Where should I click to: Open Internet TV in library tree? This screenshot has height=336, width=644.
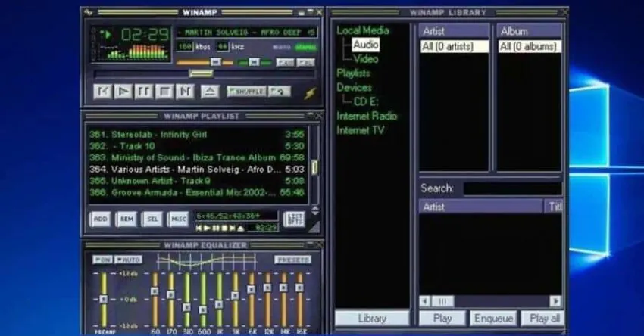360,130
